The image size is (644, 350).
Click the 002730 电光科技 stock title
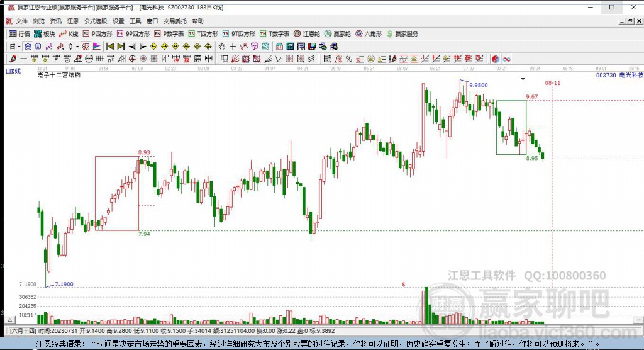click(619, 76)
